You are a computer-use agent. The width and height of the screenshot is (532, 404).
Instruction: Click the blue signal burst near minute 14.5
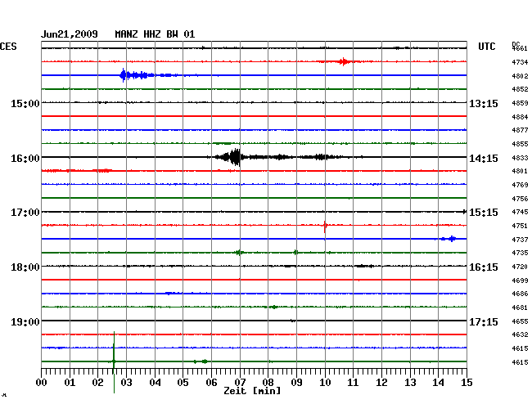[x=449, y=239]
